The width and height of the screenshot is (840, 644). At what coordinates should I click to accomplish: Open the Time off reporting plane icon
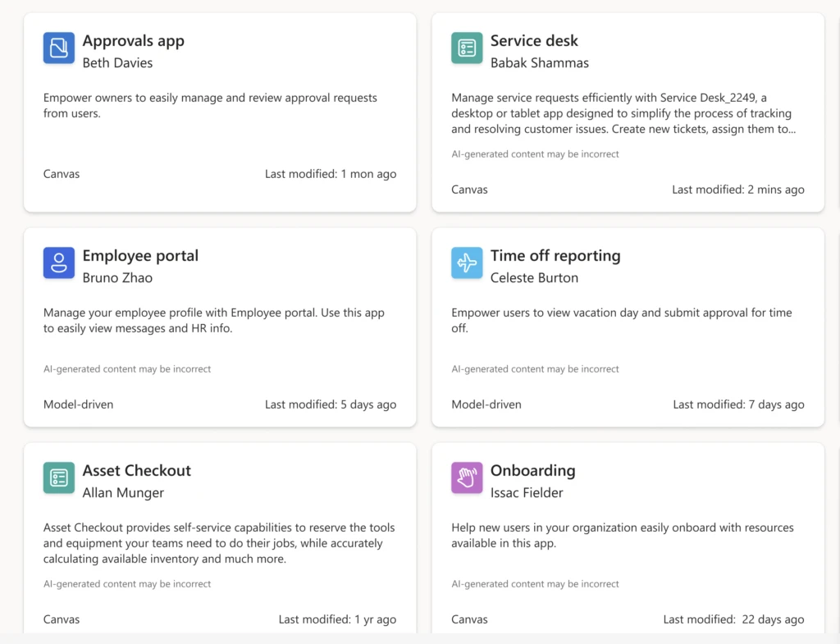(x=466, y=263)
